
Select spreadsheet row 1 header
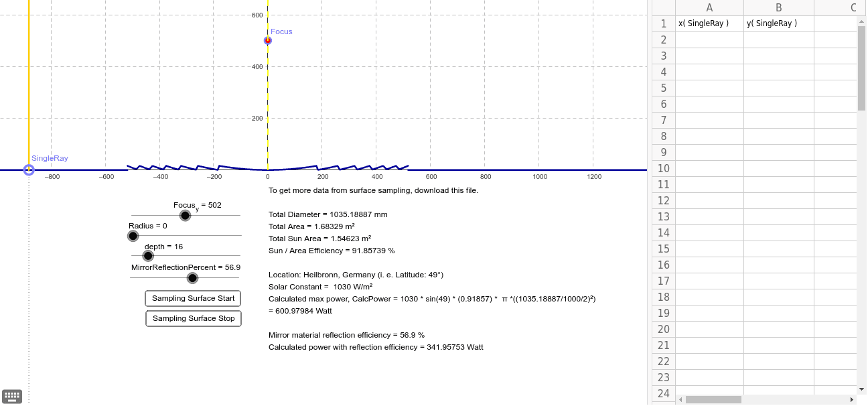(x=664, y=23)
